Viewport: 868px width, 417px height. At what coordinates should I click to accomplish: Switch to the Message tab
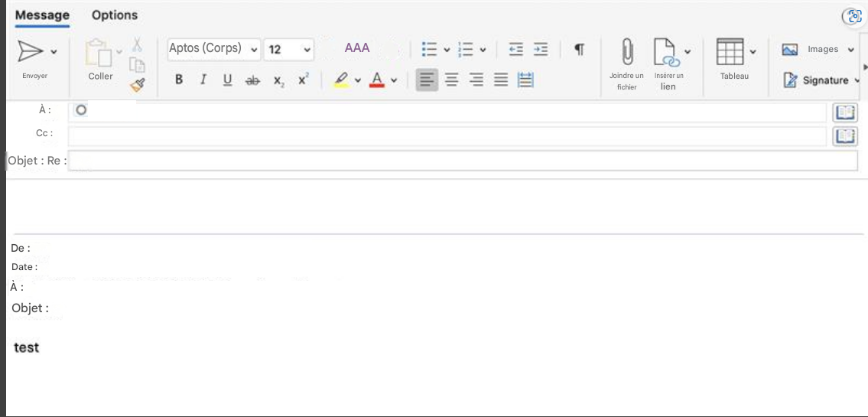pyautogui.click(x=42, y=15)
